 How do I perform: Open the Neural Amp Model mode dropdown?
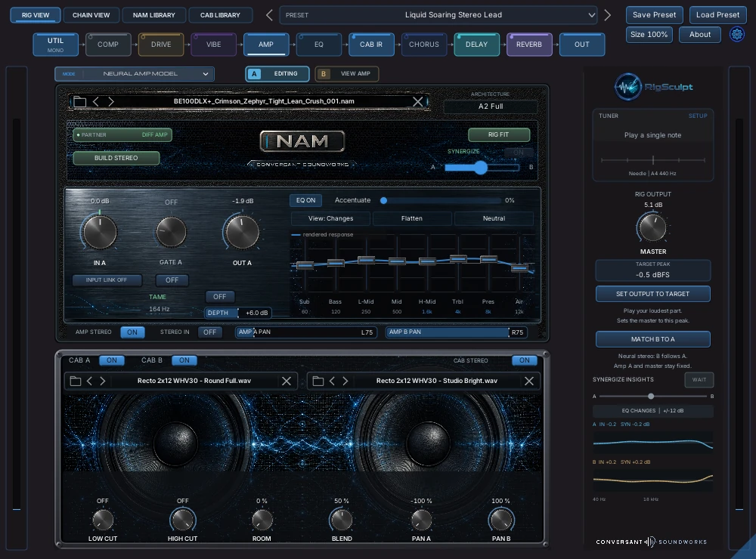pos(135,74)
